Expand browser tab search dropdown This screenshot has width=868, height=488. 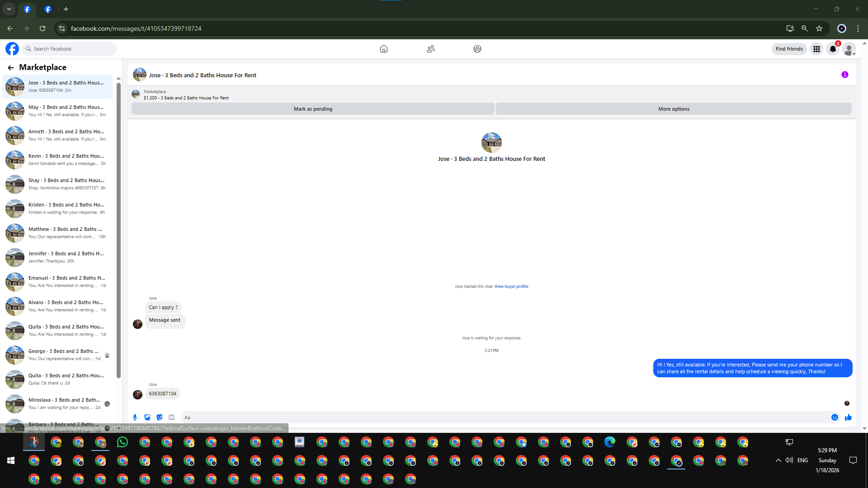(x=9, y=9)
